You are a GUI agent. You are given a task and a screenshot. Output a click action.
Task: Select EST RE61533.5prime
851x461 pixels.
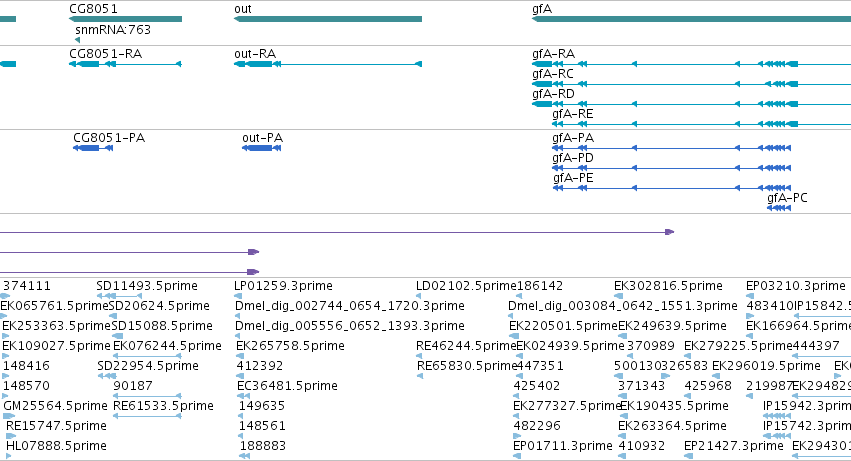point(163,406)
